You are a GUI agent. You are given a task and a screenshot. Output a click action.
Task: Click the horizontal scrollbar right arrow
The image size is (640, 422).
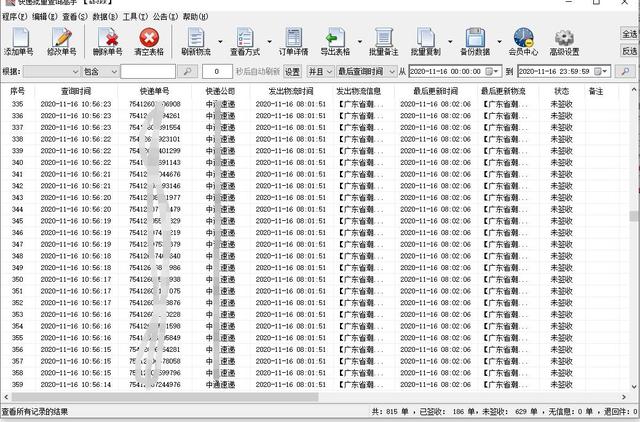(x=624, y=397)
